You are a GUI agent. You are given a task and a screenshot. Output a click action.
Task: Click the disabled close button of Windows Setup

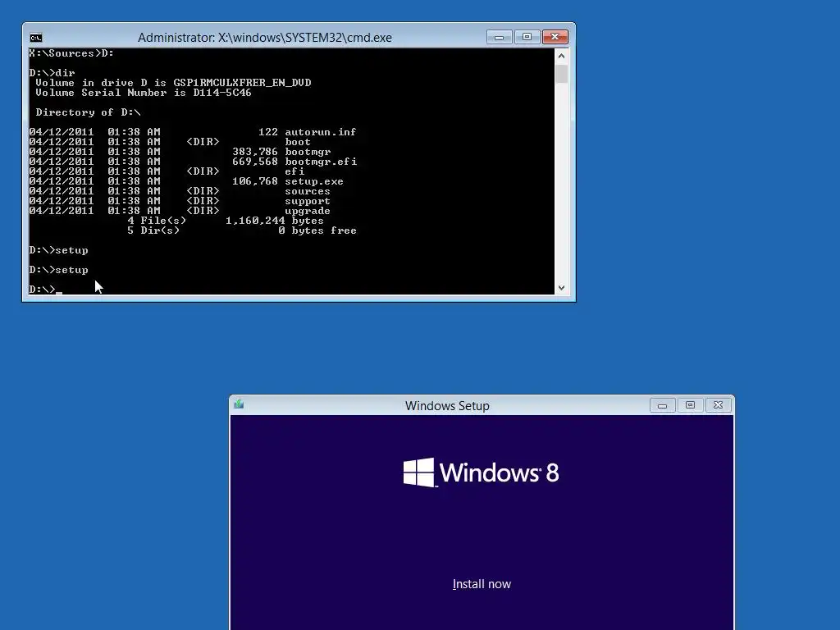[719, 405]
